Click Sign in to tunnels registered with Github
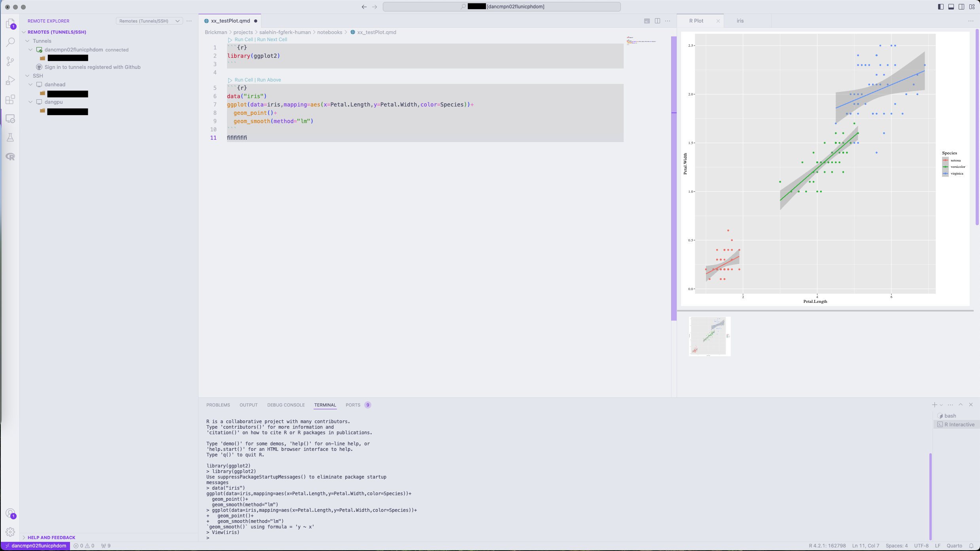The image size is (980, 551). point(93,67)
